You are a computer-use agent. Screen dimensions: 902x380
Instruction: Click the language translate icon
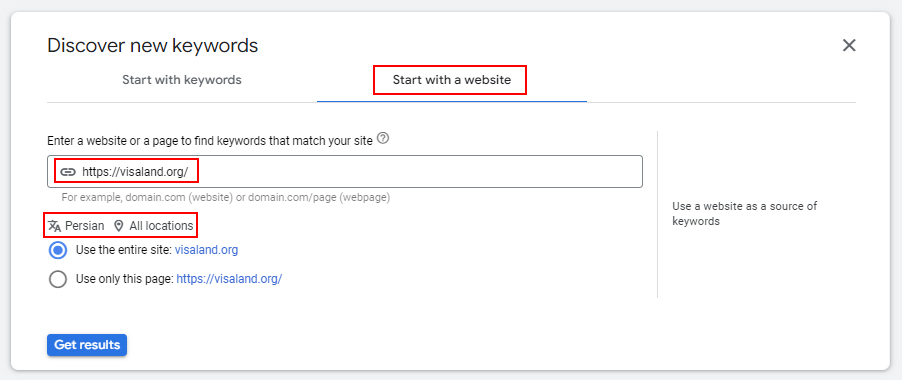[x=55, y=226]
